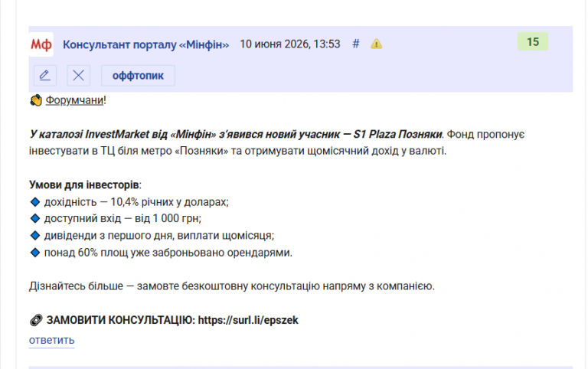Click the underlined word Форумчани
The width and height of the screenshot is (588, 369).
[x=74, y=100]
